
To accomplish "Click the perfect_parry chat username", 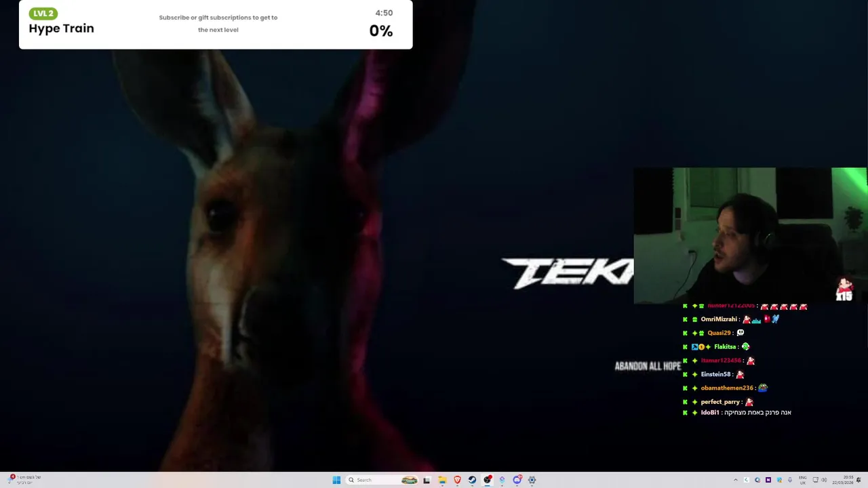I will pyautogui.click(x=720, y=402).
